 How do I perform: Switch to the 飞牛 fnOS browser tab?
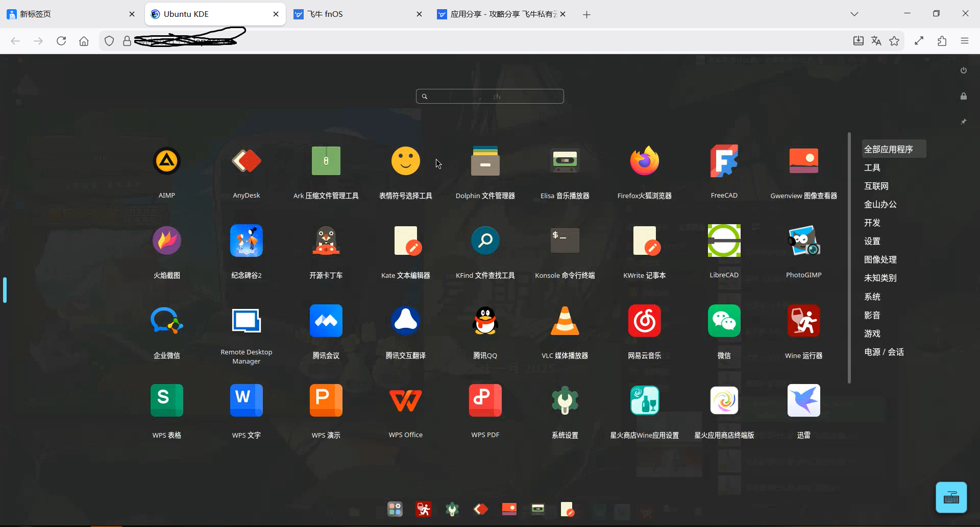click(x=357, y=14)
